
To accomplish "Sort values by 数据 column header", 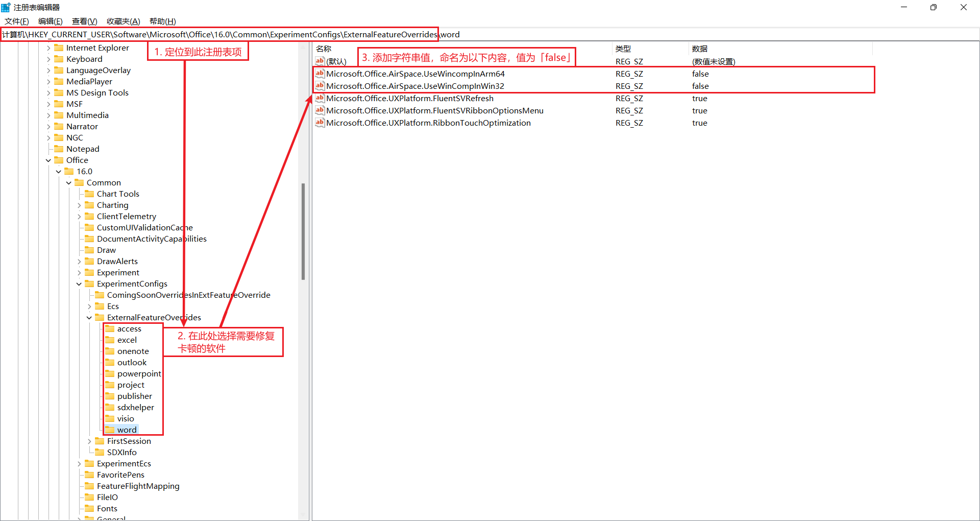I will coord(780,49).
